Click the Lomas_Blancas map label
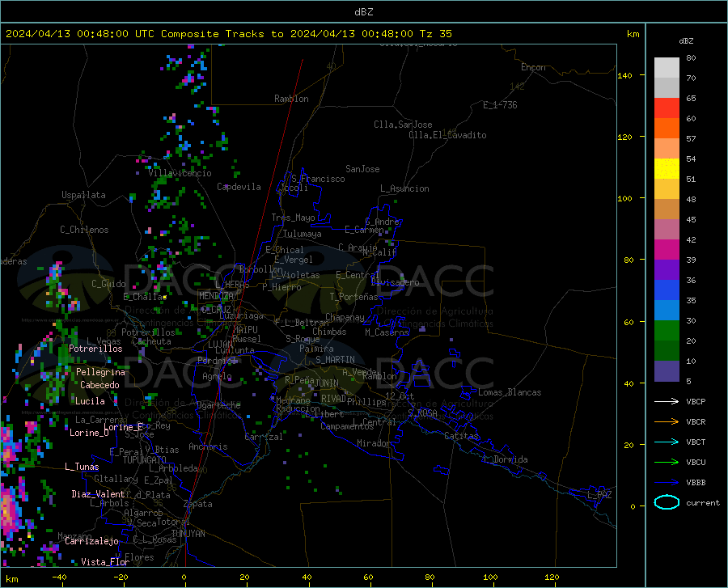The image size is (728, 588). pos(510,392)
